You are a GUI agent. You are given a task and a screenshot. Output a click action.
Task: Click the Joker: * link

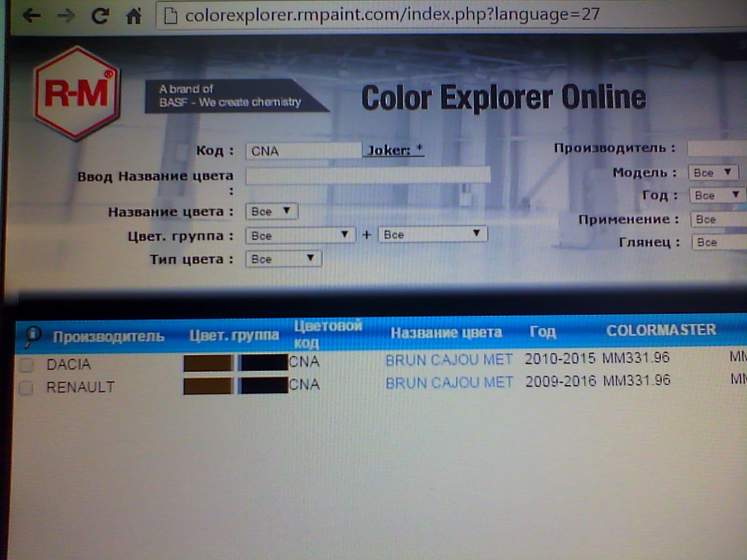click(x=395, y=150)
